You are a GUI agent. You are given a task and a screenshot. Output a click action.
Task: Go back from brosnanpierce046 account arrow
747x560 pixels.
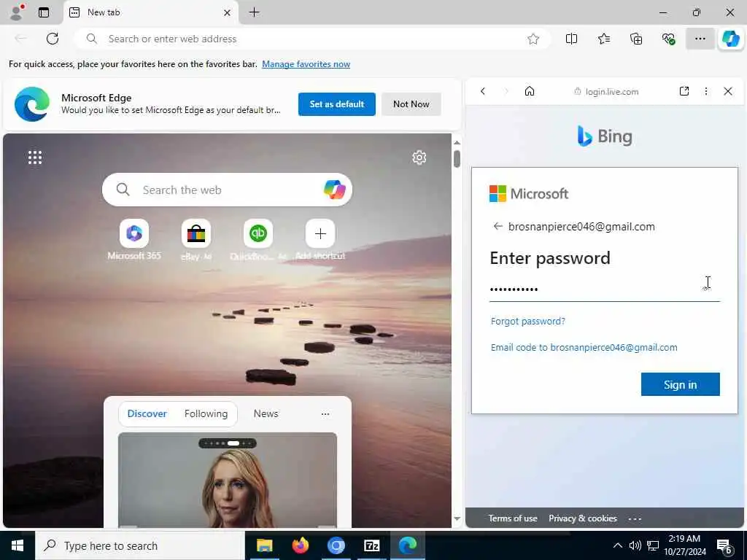tap(498, 227)
